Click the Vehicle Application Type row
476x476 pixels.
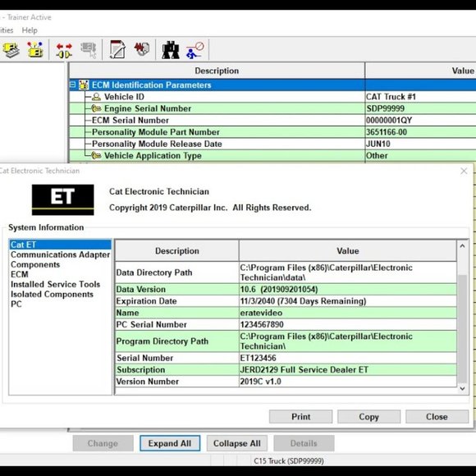(x=272, y=155)
